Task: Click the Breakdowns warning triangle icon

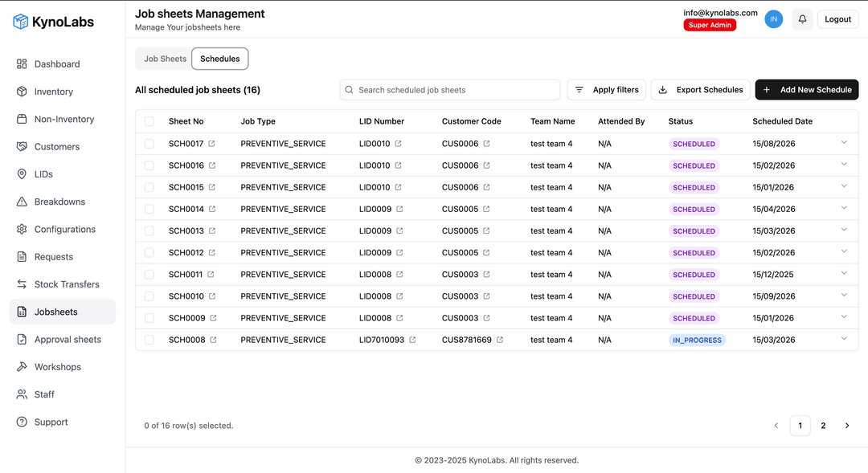Action: tap(22, 202)
